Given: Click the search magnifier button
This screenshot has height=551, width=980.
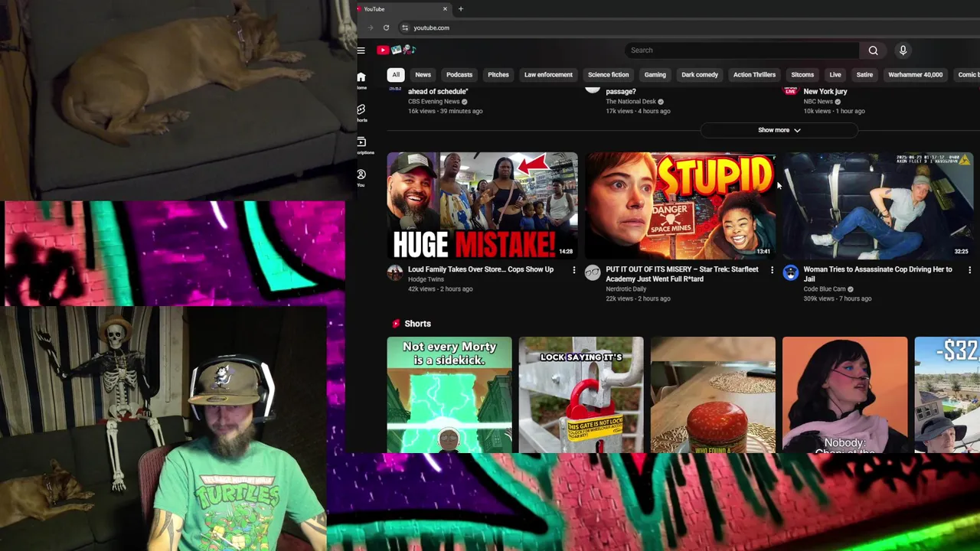Looking at the screenshot, I should [x=873, y=51].
